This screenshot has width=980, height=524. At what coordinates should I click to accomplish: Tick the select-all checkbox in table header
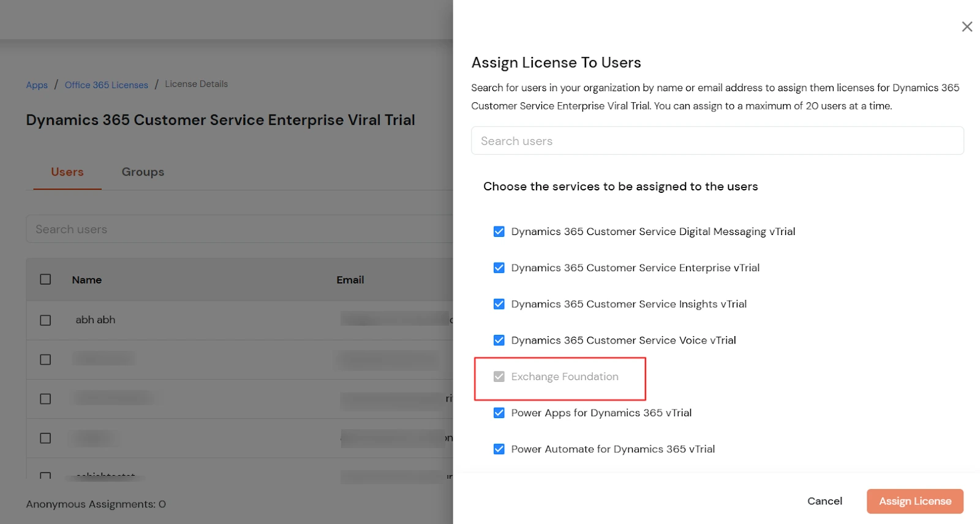45,279
